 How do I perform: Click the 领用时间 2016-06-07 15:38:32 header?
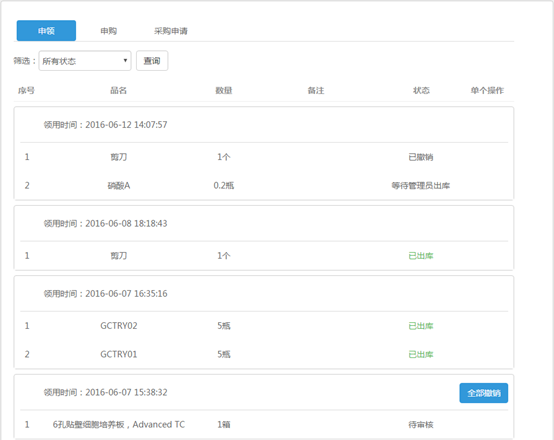105,392
